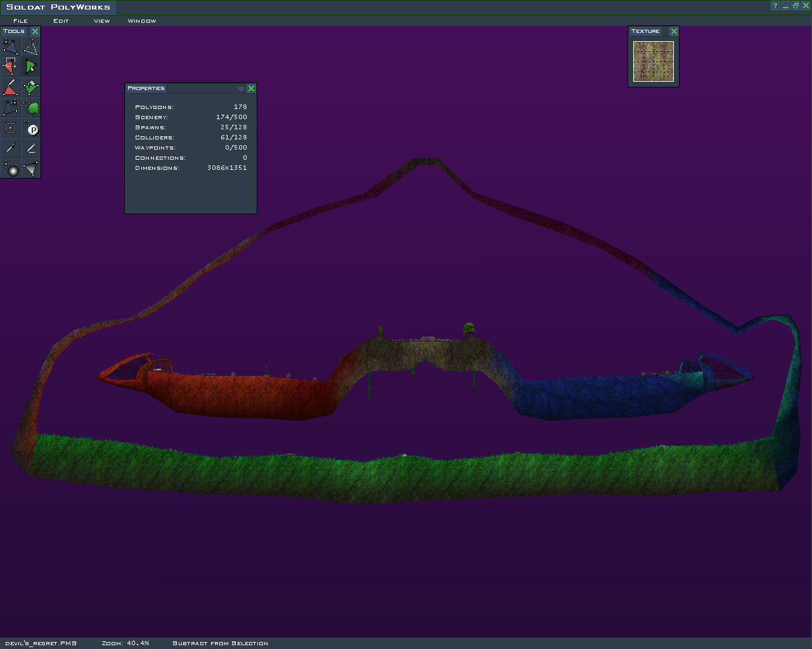
Task: Open the File menu
Action: point(20,21)
